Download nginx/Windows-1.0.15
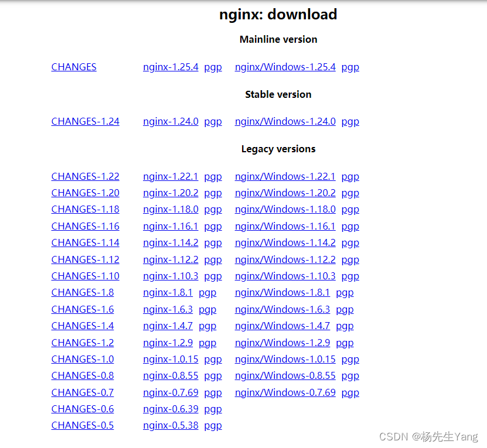The width and height of the screenshot is (487, 448). (x=285, y=360)
